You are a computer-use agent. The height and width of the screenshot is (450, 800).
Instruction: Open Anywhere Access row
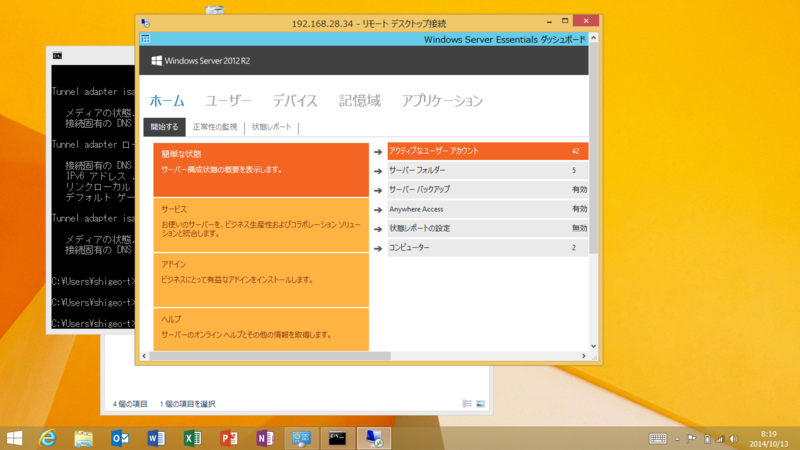(x=488, y=209)
